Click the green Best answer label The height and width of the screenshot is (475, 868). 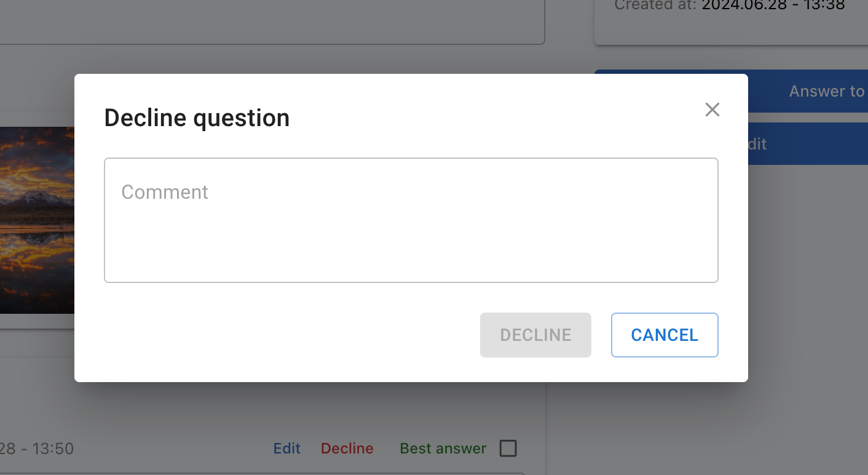(443, 449)
